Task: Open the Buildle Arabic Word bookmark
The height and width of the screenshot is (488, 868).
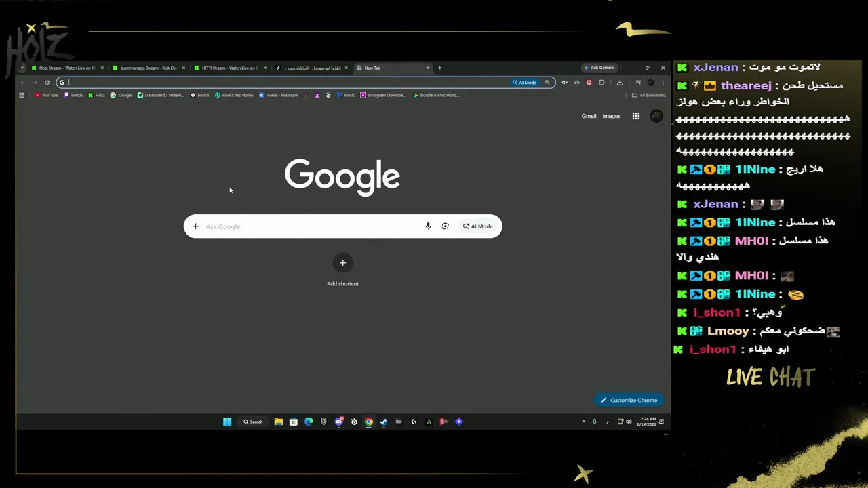Action: (x=436, y=96)
